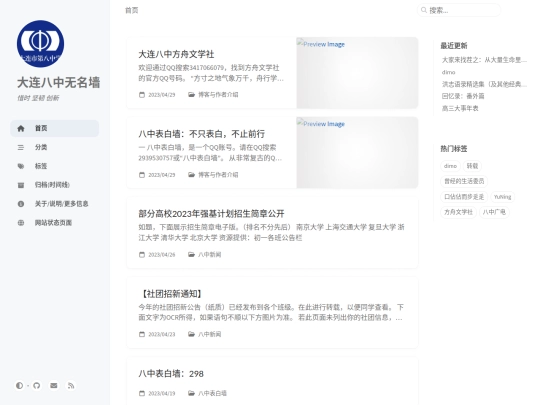The width and height of the screenshot is (540, 405).
Task: Focus the 搜索 search input field
Action: (459, 10)
